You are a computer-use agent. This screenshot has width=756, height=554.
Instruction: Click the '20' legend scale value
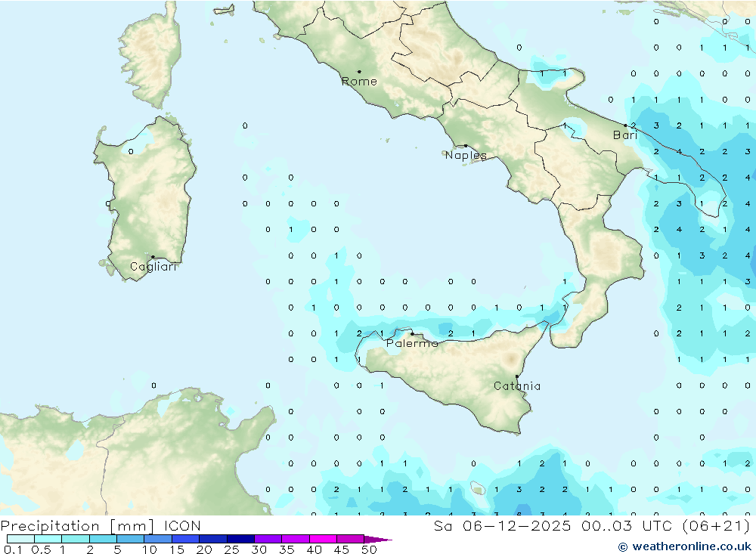(x=204, y=549)
